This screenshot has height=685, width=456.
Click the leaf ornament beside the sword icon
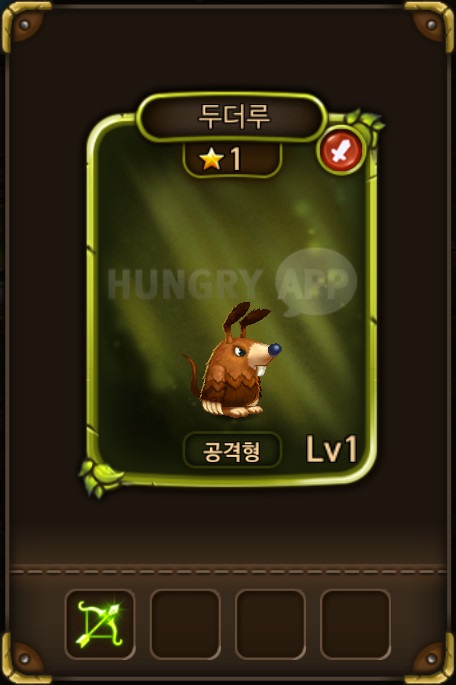coord(366,124)
